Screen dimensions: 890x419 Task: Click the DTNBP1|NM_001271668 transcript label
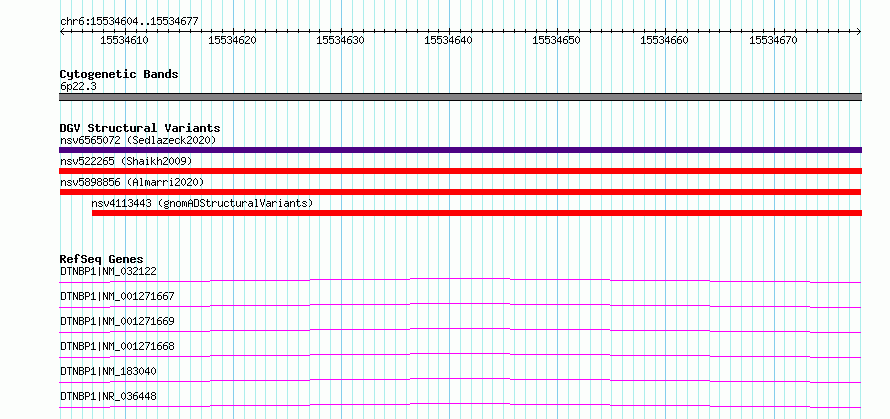point(117,346)
